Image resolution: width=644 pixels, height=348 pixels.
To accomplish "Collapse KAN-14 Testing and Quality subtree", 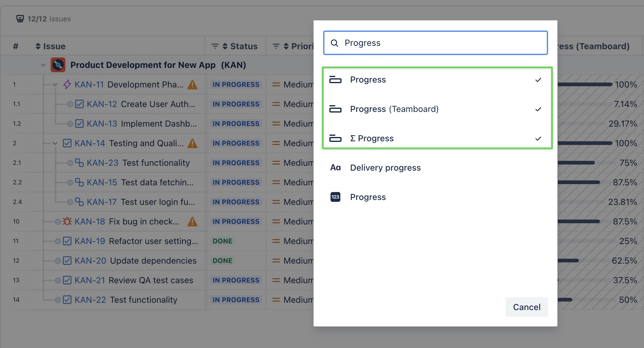I will point(55,143).
